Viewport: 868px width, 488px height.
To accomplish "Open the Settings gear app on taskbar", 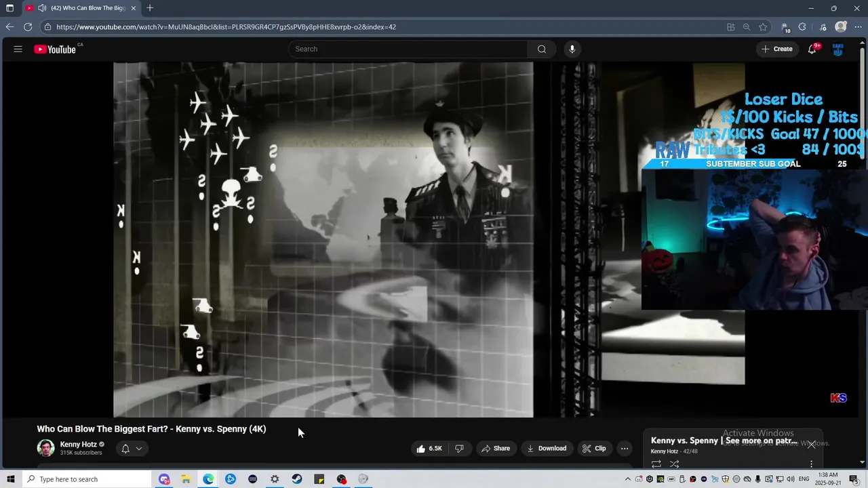I will click(x=275, y=479).
